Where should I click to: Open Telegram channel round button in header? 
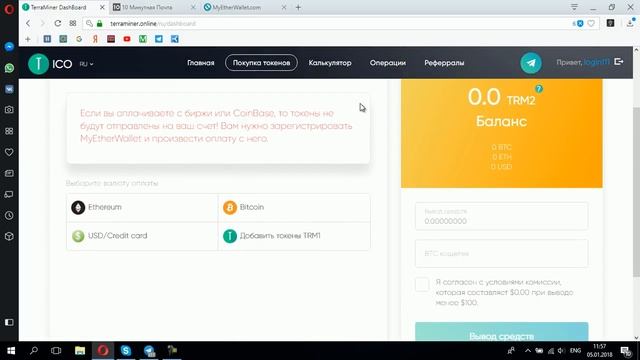click(531, 63)
